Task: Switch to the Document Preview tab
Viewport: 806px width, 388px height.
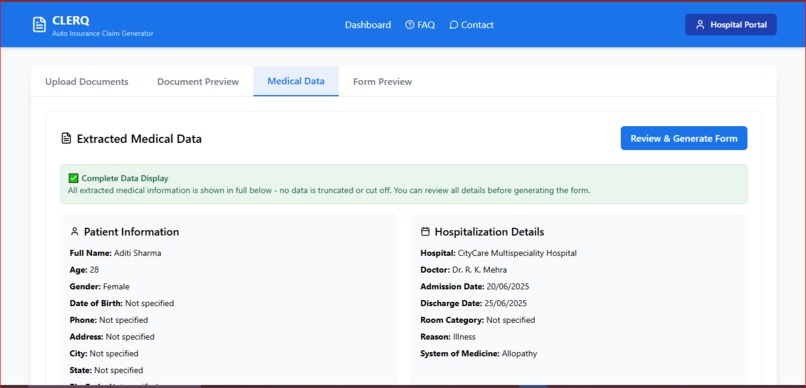Action: [x=198, y=82]
